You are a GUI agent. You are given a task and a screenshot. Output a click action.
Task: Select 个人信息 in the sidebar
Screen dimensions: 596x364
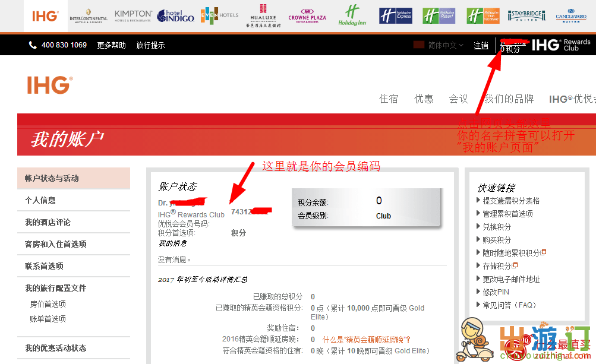(x=73, y=200)
